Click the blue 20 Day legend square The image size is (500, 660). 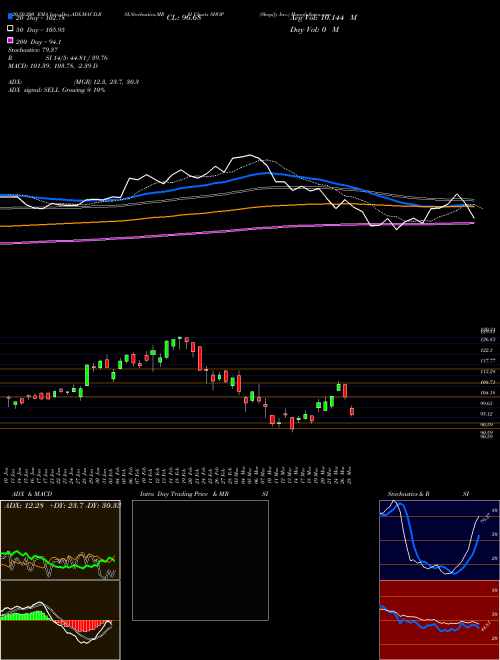click(10, 17)
